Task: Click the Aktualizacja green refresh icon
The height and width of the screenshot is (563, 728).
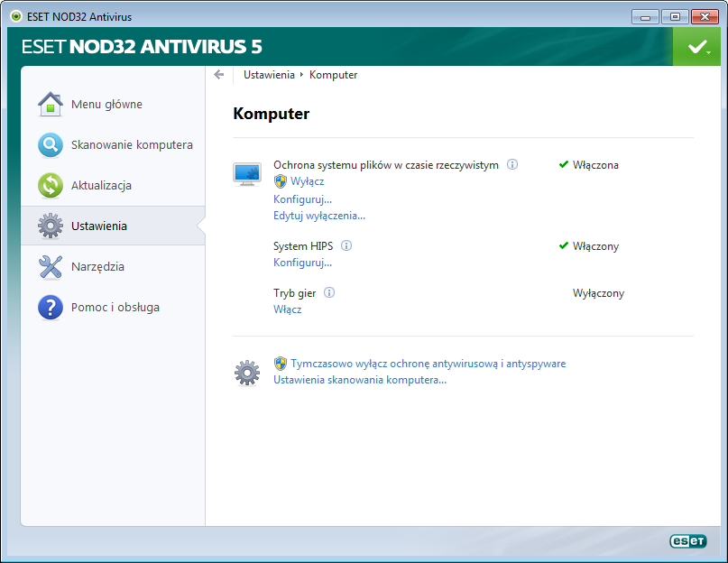Action: [51, 185]
